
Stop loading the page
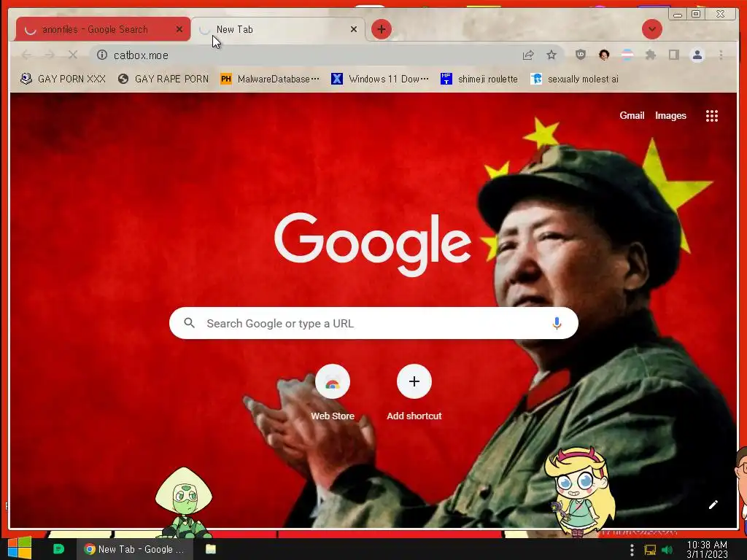[x=72, y=55]
